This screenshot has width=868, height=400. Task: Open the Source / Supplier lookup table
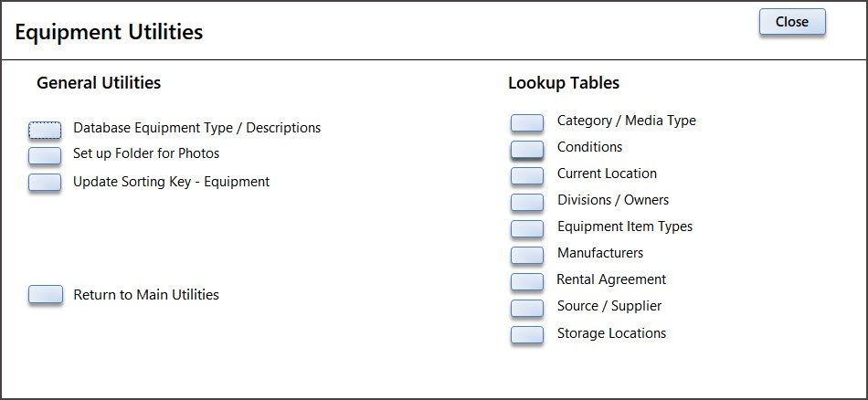coord(527,307)
